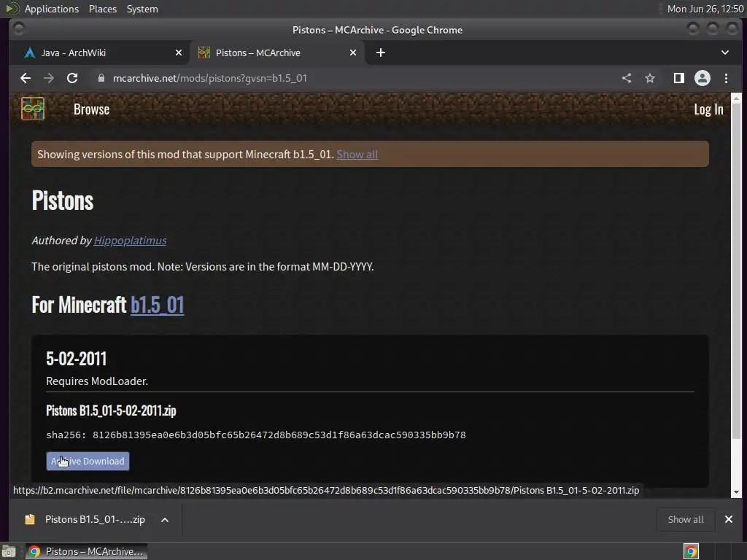The width and height of the screenshot is (747, 560).
Task: Go back to the previous page
Action: [x=26, y=78]
